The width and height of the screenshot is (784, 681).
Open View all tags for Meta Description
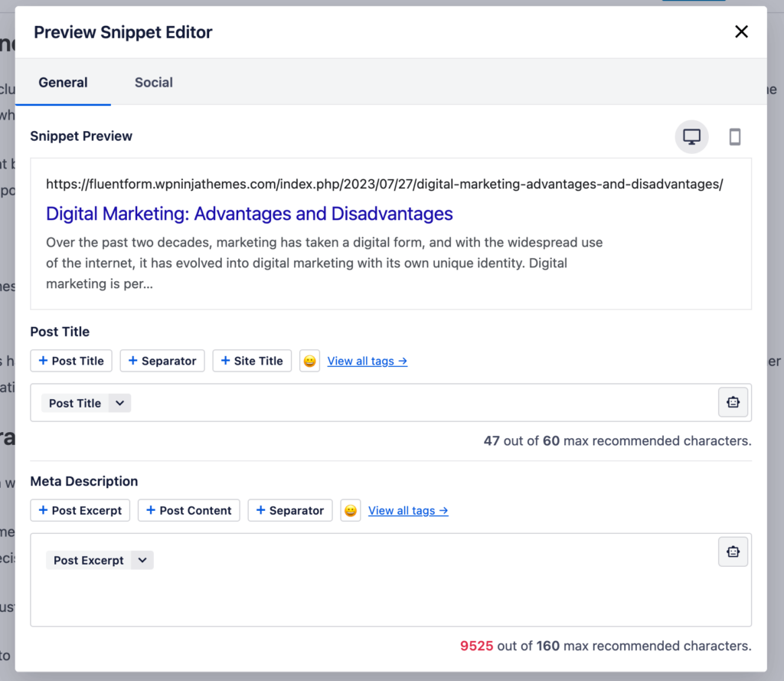click(x=408, y=509)
